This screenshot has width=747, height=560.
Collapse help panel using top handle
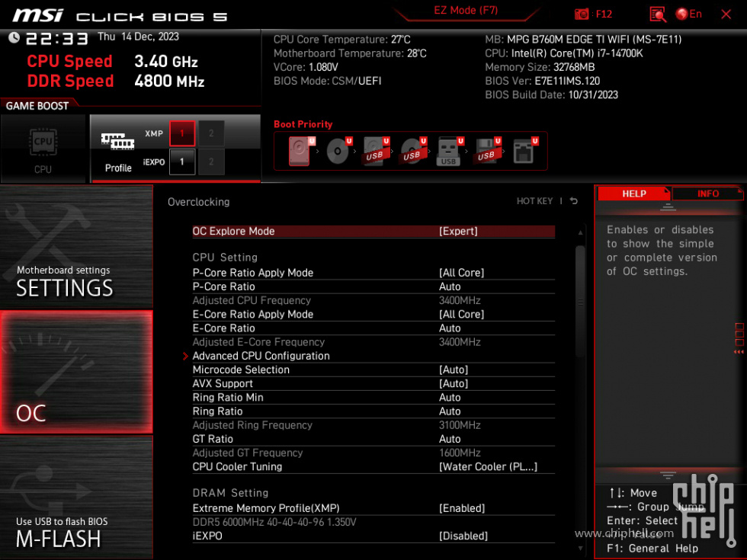(668, 206)
